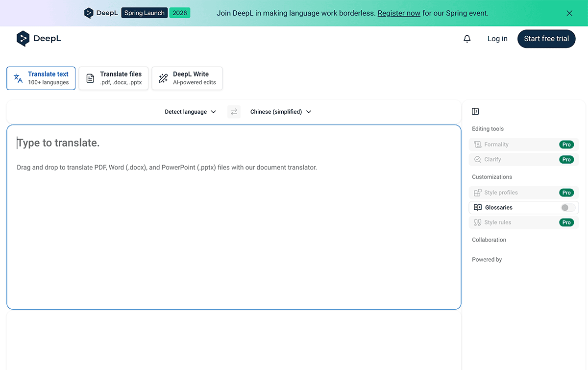Toggle the Glossaries switch on

568,208
